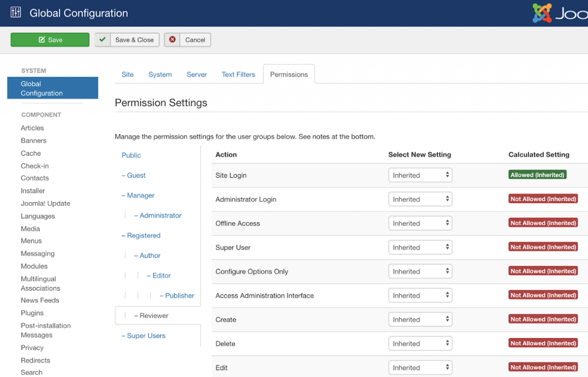Screen dimensions: 588x377
Task: Open Check-in component in sidebar
Action: pos(35,166)
